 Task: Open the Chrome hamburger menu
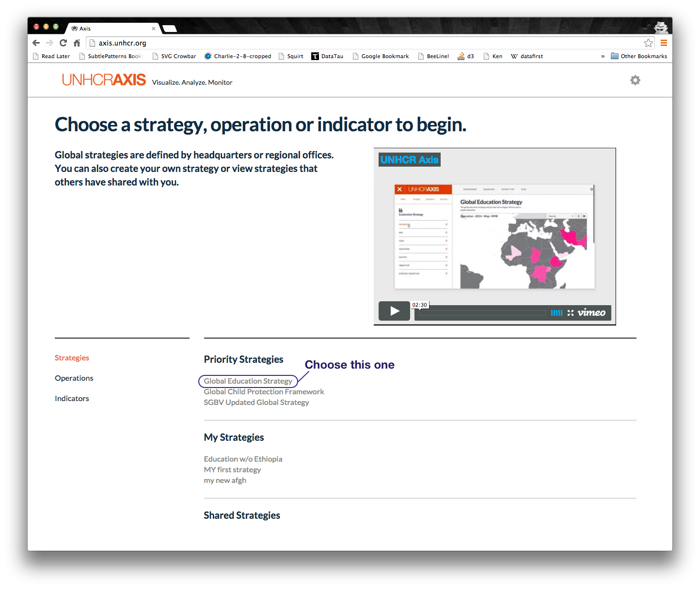[x=664, y=43]
